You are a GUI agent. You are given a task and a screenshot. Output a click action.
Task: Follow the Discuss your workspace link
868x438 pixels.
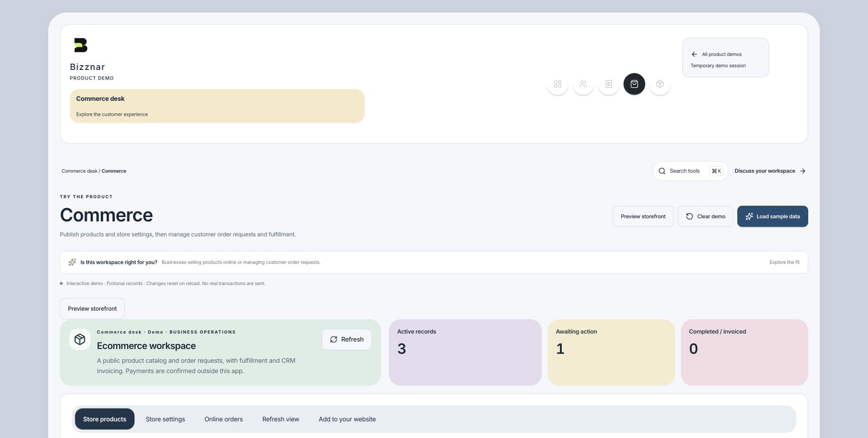770,171
